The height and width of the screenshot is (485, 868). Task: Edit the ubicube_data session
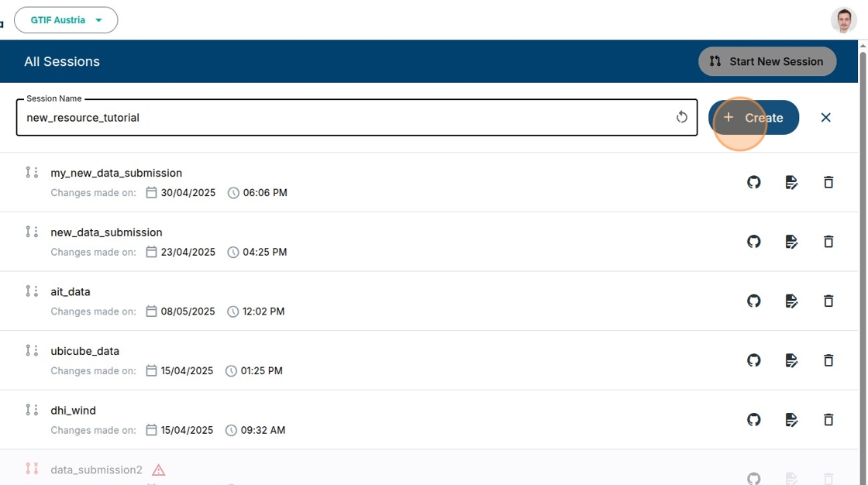point(791,360)
